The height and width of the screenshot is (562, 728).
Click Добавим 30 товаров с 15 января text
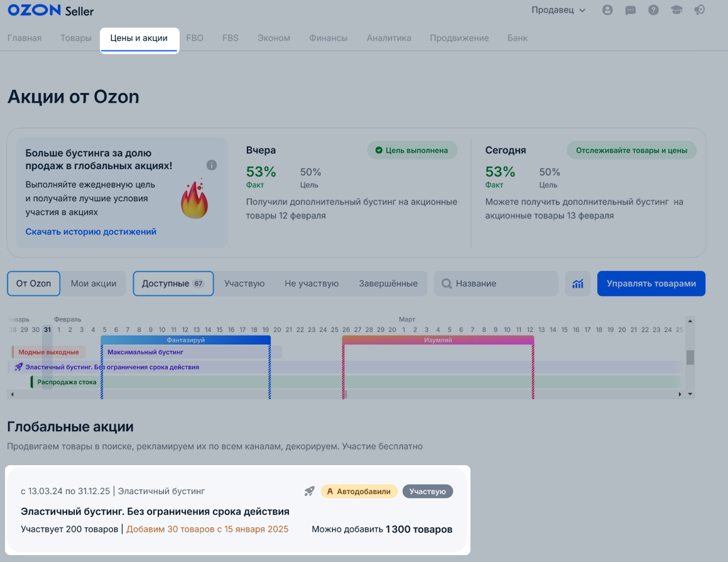coord(207,529)
